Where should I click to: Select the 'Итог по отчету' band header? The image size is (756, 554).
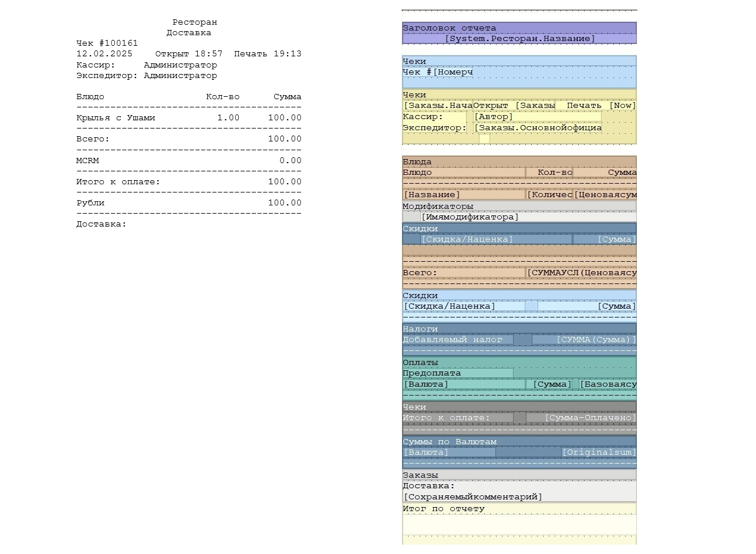pyautogui.click(x=519, y=509)
